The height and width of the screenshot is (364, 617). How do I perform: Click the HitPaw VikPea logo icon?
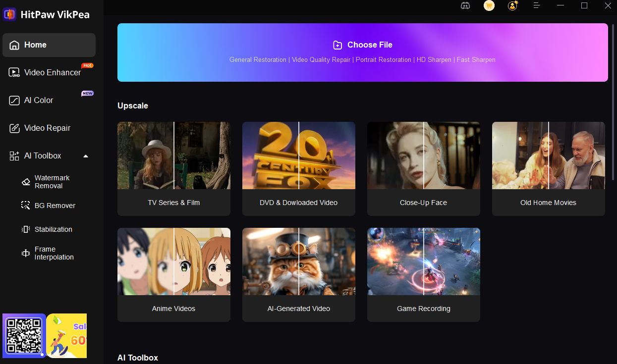click(x=9, y=14)
